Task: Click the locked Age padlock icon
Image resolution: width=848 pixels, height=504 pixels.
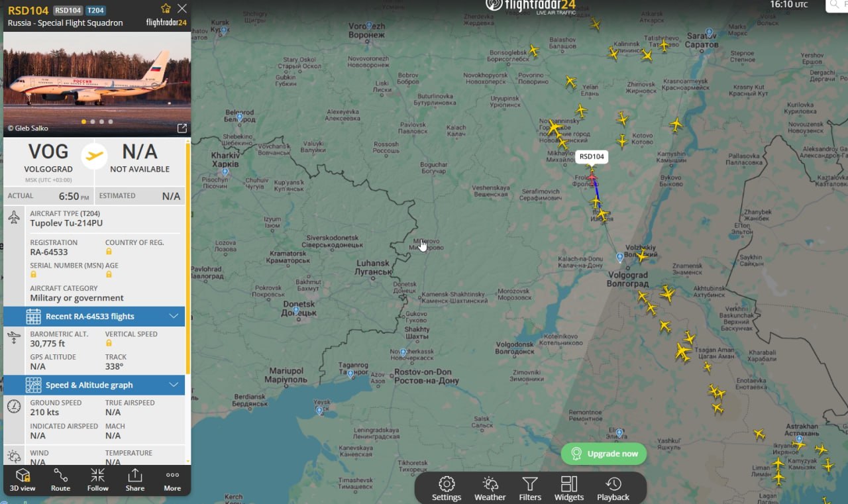Action: [109, 274]
